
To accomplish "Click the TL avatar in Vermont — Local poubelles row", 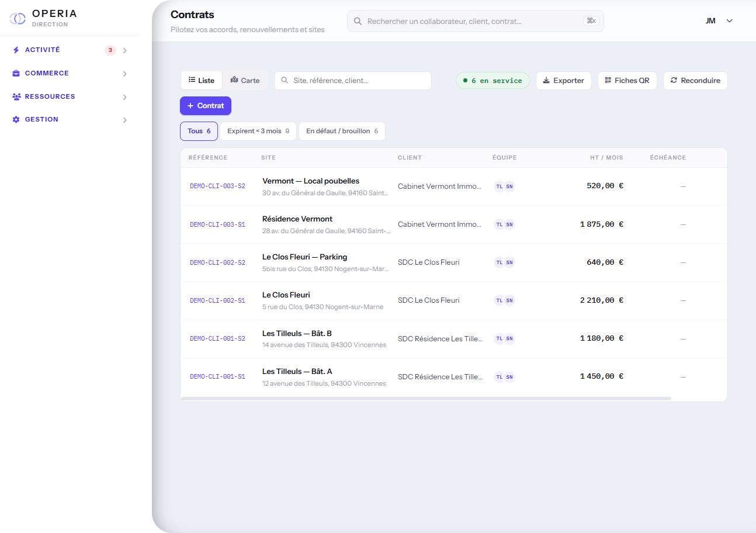I will point(499,186).
